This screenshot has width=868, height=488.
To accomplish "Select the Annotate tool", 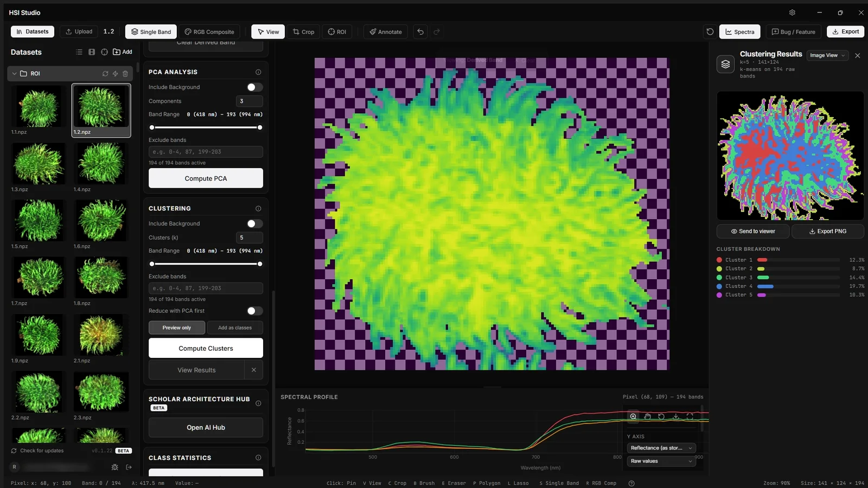I will pos(386,31).
